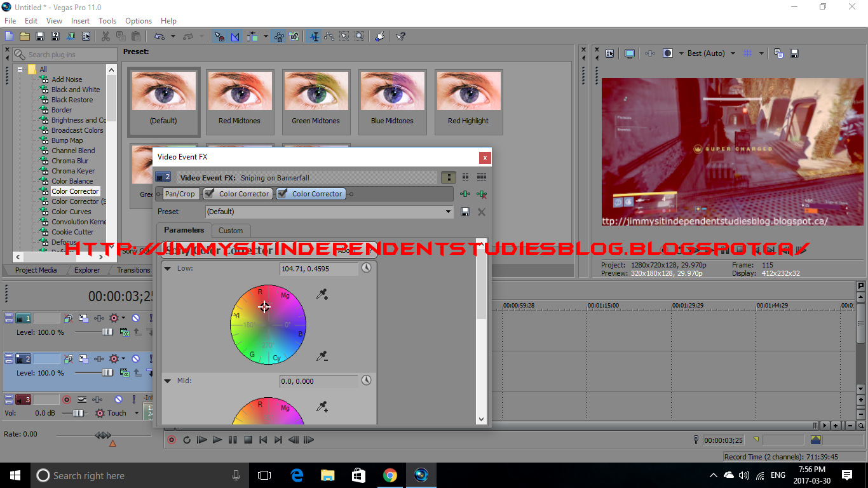Click the Cut scissors icon in the toolbar
Viewport: 868px width, 488px height.
point(105,37)
